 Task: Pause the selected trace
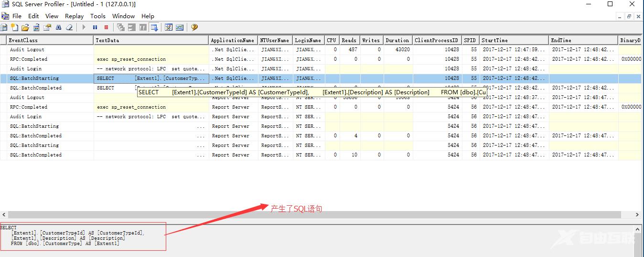(x=95, y=28)
